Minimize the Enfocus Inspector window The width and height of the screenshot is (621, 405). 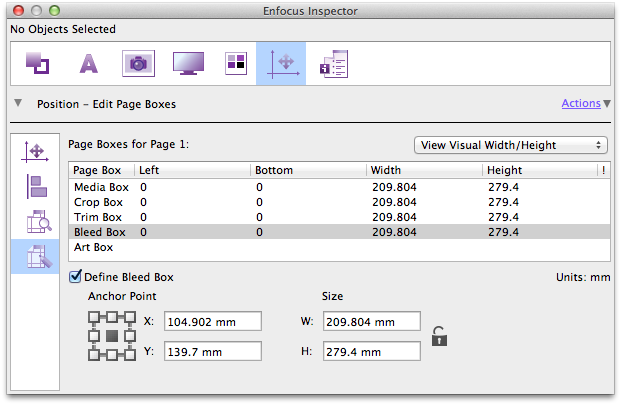(x=36, y=10)
